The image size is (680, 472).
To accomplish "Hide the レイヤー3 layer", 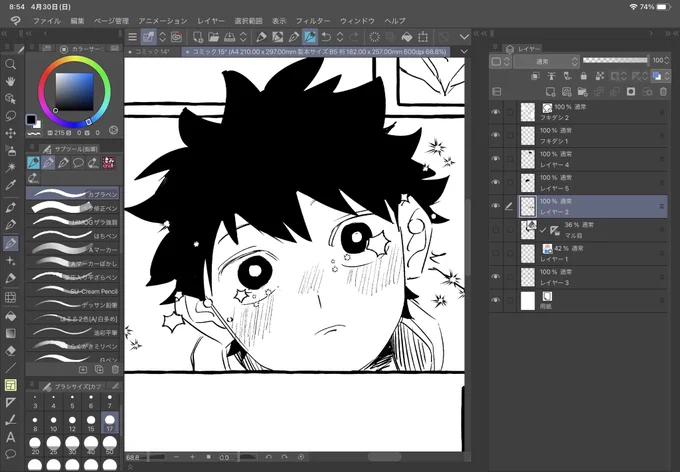I will coord(495,277).
